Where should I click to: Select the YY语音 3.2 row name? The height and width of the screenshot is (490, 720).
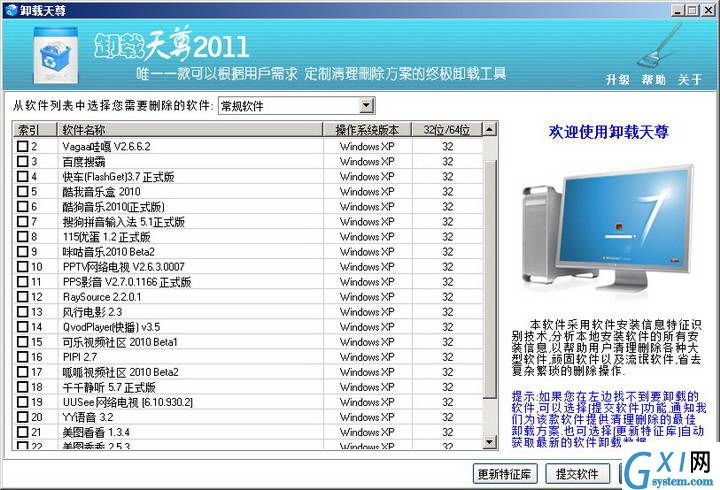88,417
